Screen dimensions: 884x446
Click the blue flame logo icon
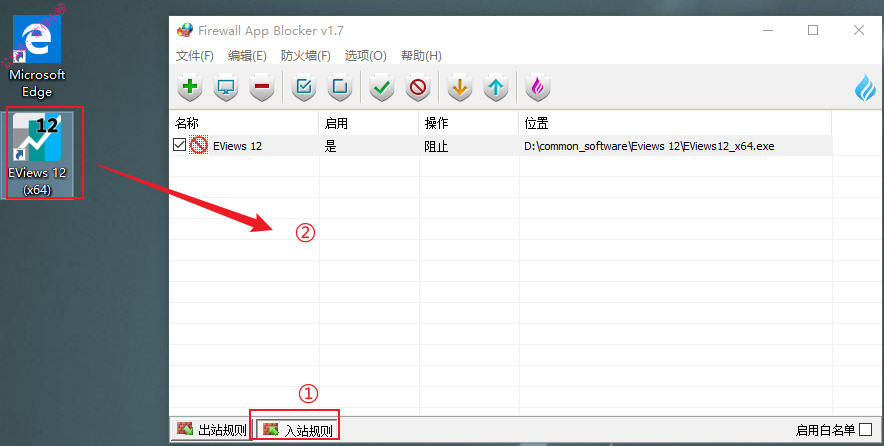coord(865,87)
